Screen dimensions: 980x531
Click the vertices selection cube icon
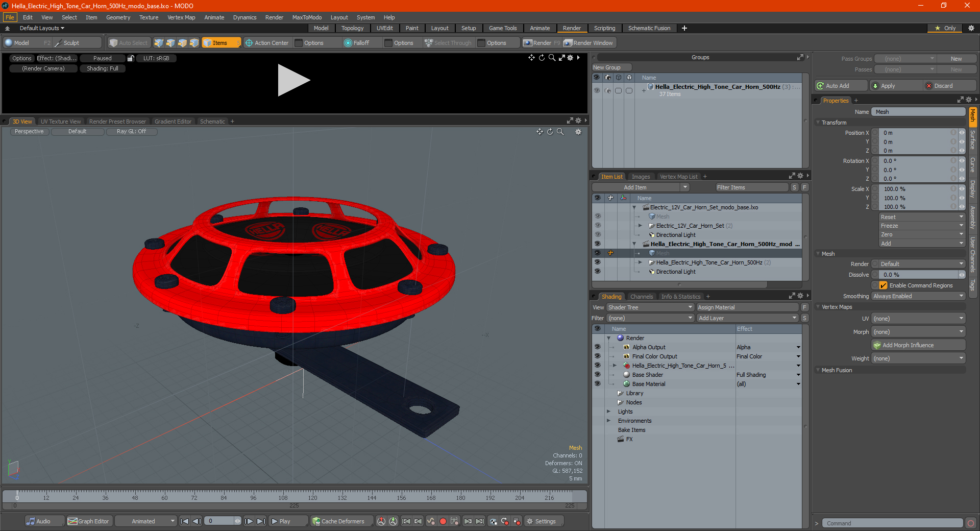click(x=159, y=43)
